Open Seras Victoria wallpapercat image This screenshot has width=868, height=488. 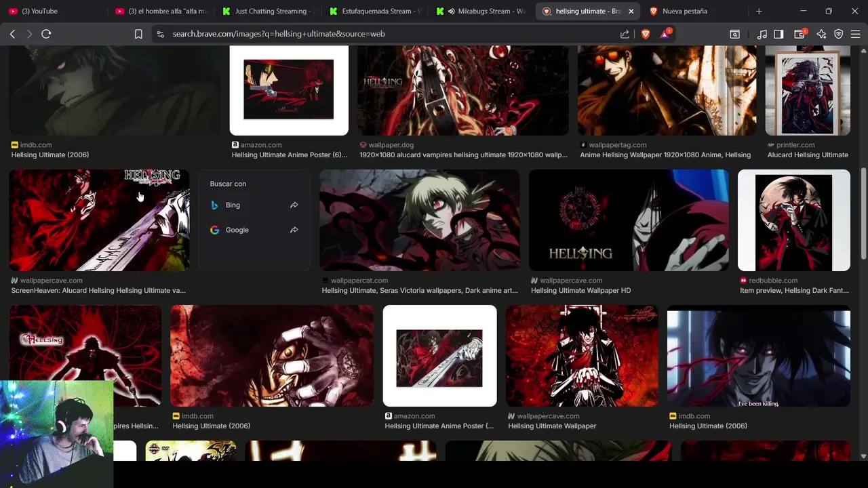[420, 220]
